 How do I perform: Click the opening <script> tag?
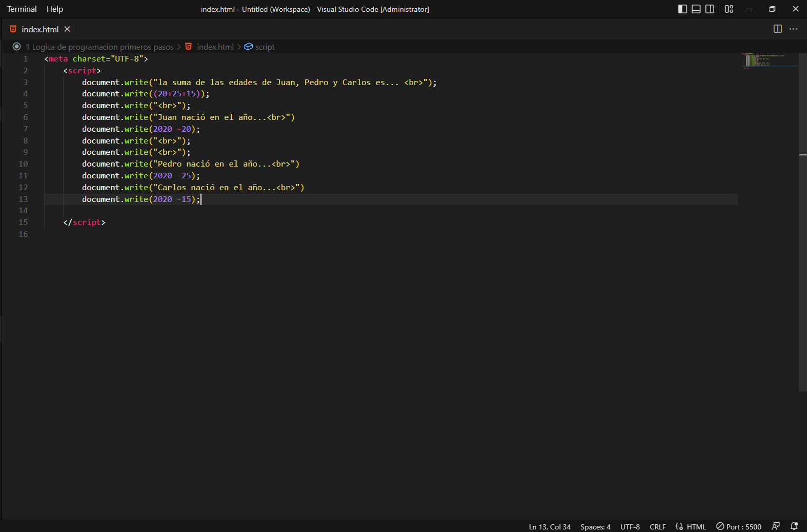click(82, 71)
